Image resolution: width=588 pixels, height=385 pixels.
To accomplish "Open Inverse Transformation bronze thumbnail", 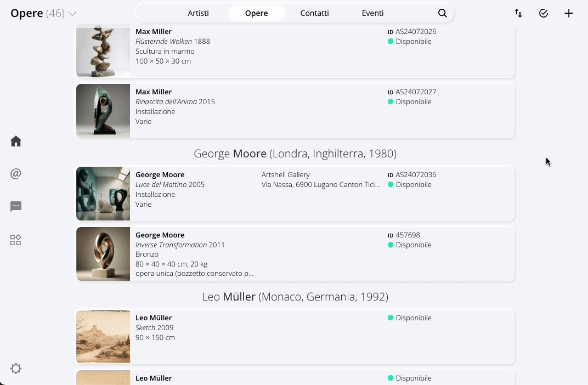I will 103,254.
